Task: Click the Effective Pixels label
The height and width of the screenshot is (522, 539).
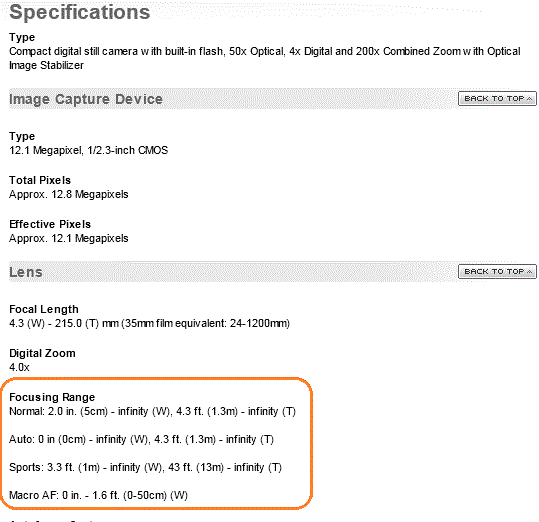Action: coord(50,224)
